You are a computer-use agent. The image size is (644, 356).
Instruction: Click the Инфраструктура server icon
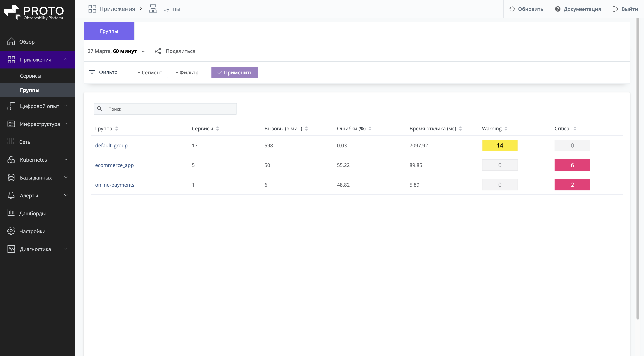[x=11, y=124]
